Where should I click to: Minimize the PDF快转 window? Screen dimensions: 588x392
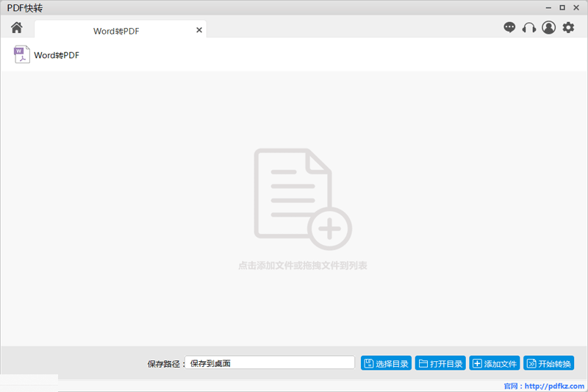click(x=548, y=7)
